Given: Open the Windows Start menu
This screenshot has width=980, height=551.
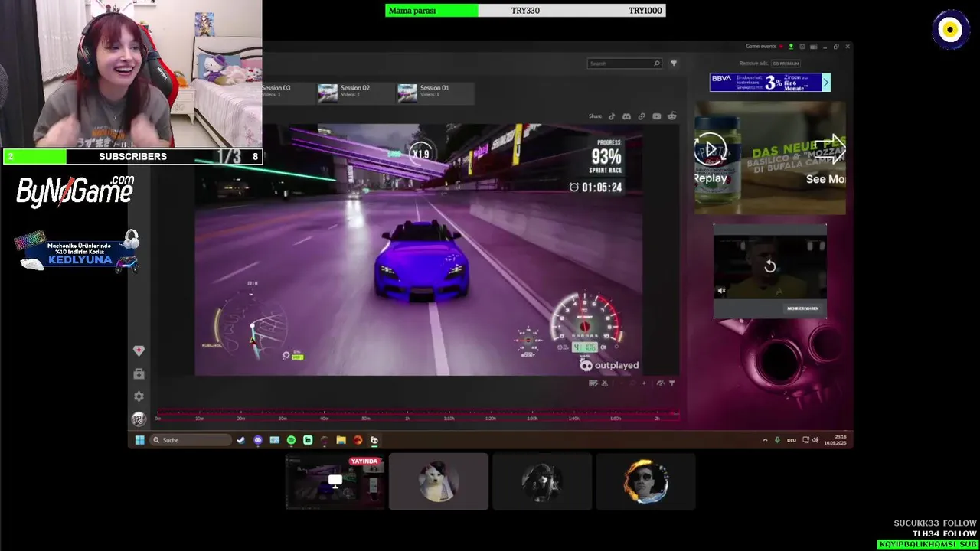Looking at the screenshot, I should [x=139, y=440].
